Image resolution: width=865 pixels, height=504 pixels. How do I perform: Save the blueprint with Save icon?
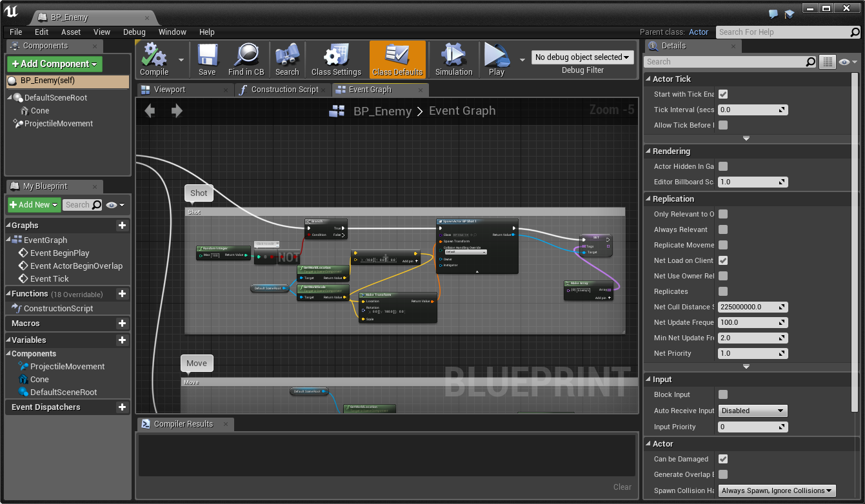(x=207, y=55)
